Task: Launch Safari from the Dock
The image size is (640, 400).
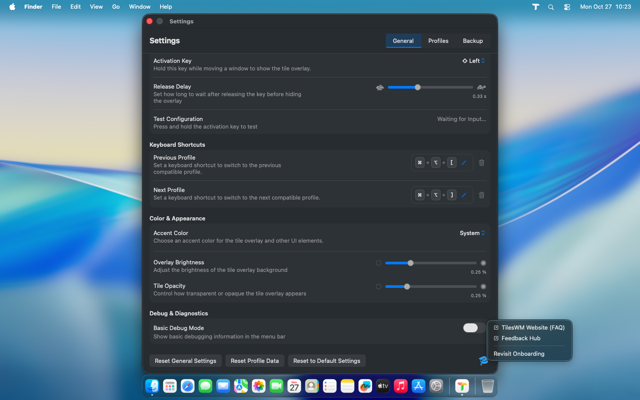Action: point(188,386)
